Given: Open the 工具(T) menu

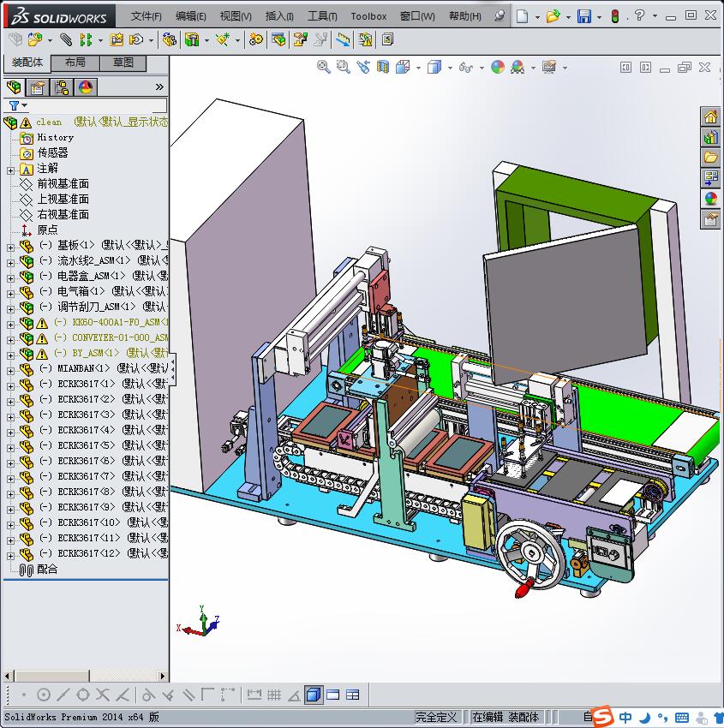Looking at the screenshot, I should tap(322, 16).
